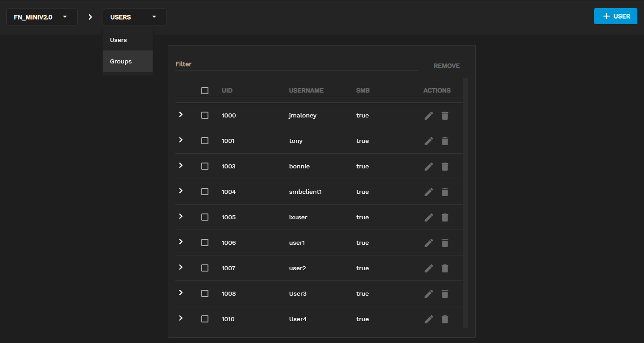Check the box for UID 1008
The width and height of the screenshot is (644, 343).
pyautogui.click(x=205, y=293)
